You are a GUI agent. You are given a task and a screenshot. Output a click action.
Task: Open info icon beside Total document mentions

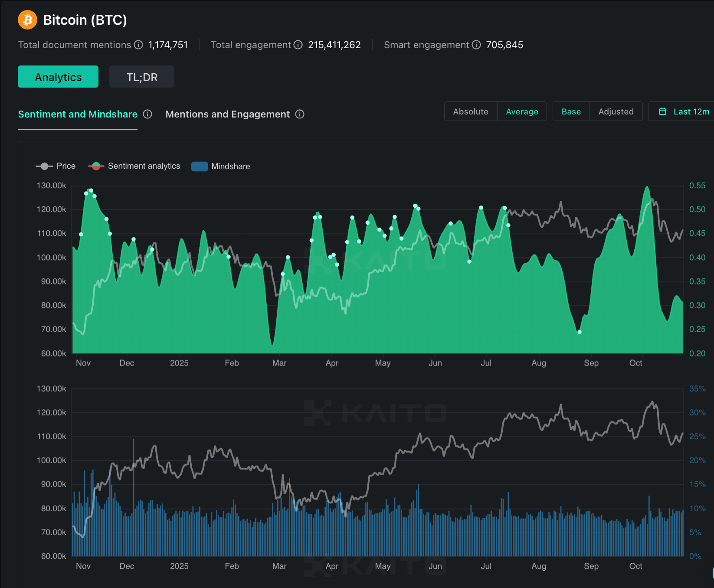point(138,45)
